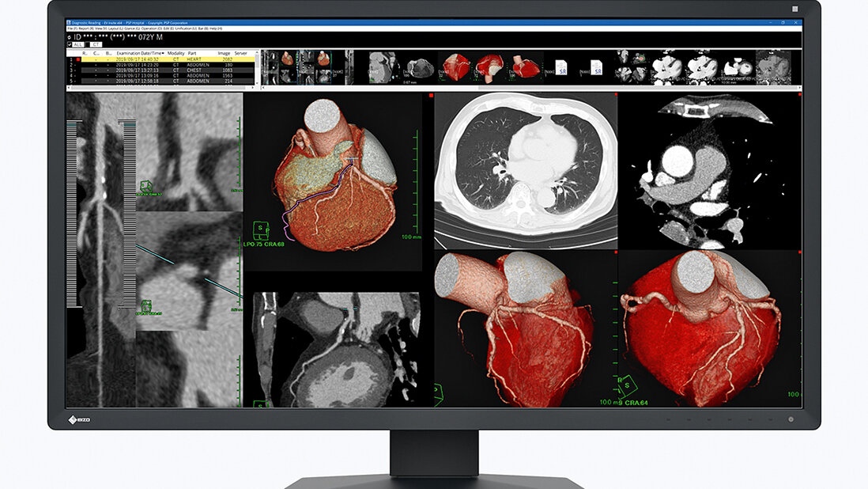The image size is (868, 489).
Task: Open the second SR report document icon
Action: [598, 69]
